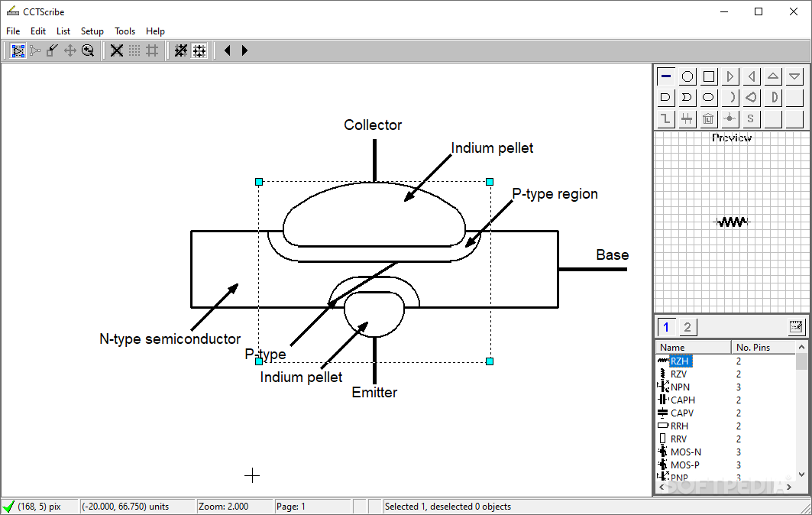This screenshot has width=812, height=515.
Task: Open the List menu
Action: click(x=63, y=31)
